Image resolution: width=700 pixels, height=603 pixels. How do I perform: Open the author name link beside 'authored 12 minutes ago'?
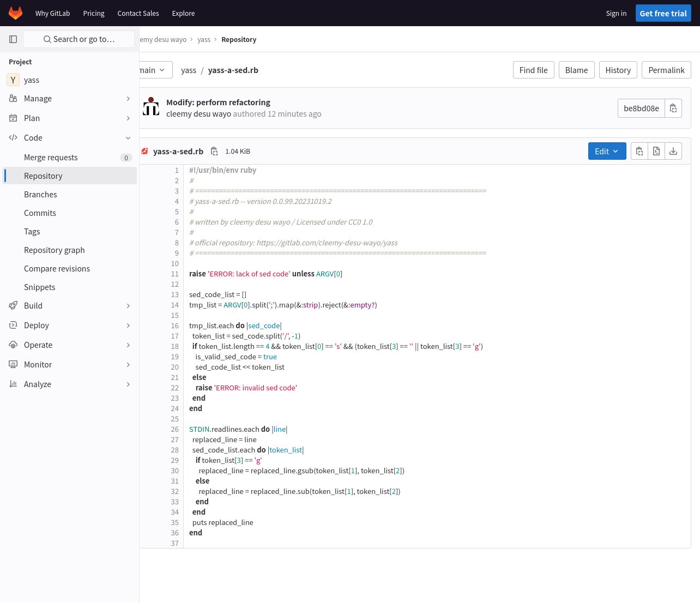coord(198,113)
